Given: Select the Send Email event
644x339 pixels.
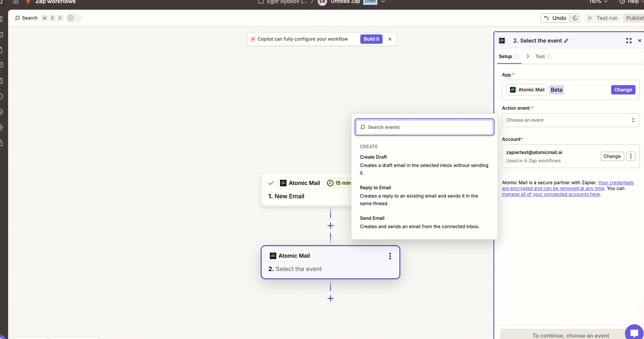Looking at the screenshot, I should click(x=424, y=222).
